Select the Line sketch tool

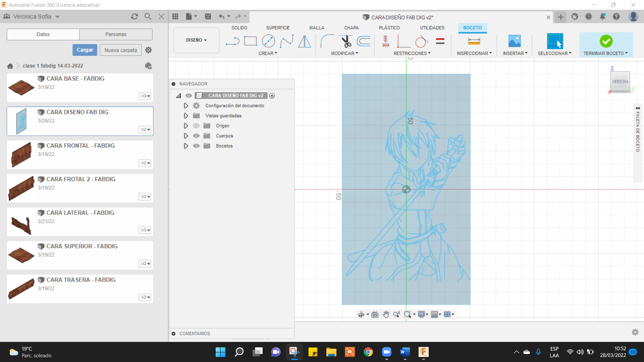click(232, 41)
